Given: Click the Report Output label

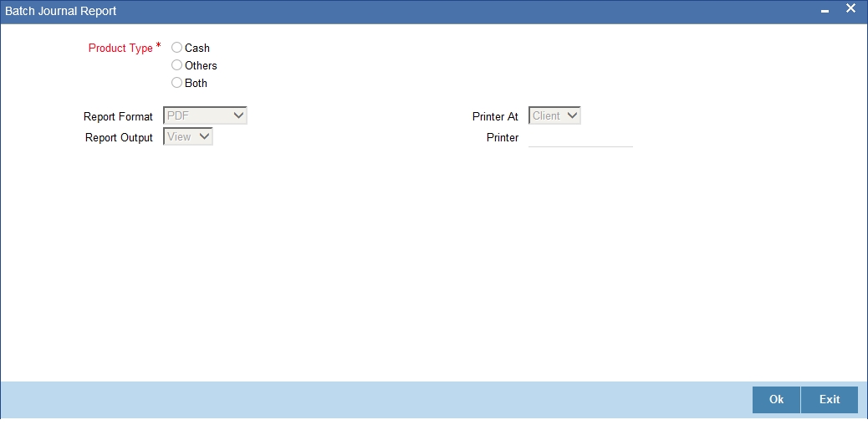Looking at the screenshot, I should point(119,137).
